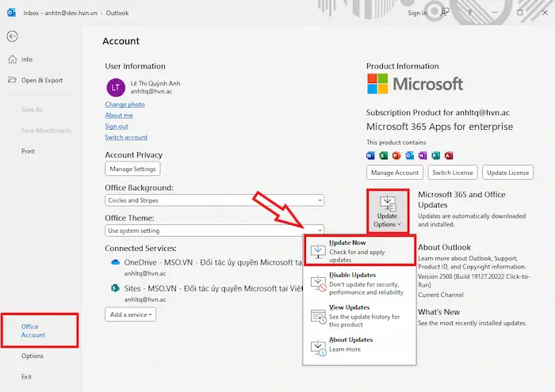Choose Update Now from the menu
This screenshot has width=555, height=392.
359,251
